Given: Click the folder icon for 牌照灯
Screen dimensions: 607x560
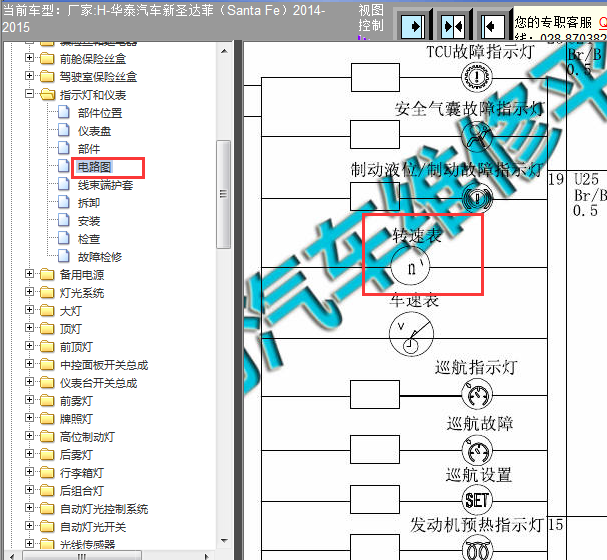Looking at the screenshot, I should click(x=47, y=419).
